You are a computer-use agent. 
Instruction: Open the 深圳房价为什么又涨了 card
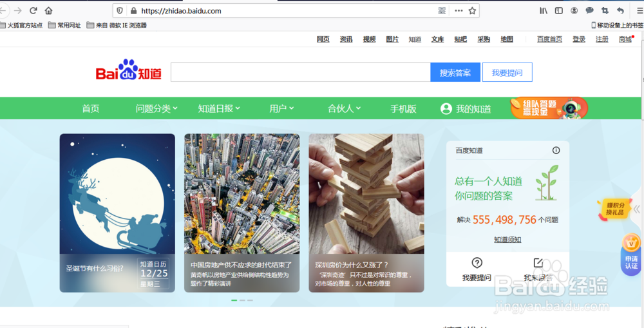point(366,213)
